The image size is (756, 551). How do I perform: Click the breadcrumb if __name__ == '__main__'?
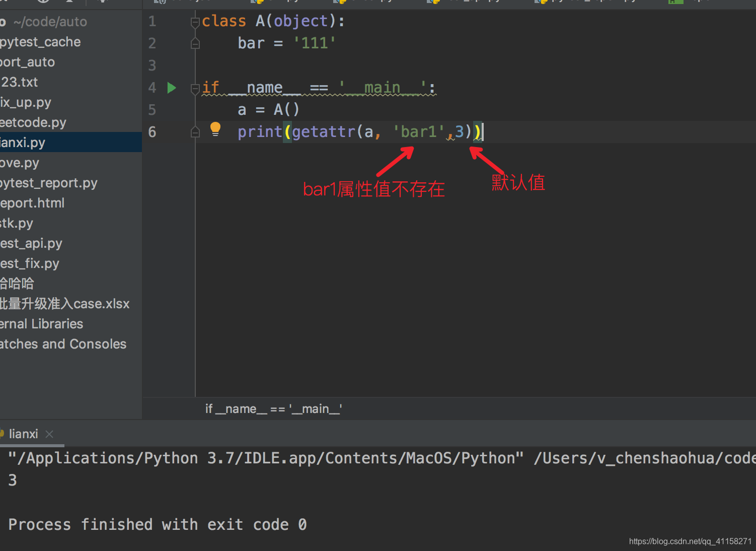pyautogui.click(x=273, y=409)
